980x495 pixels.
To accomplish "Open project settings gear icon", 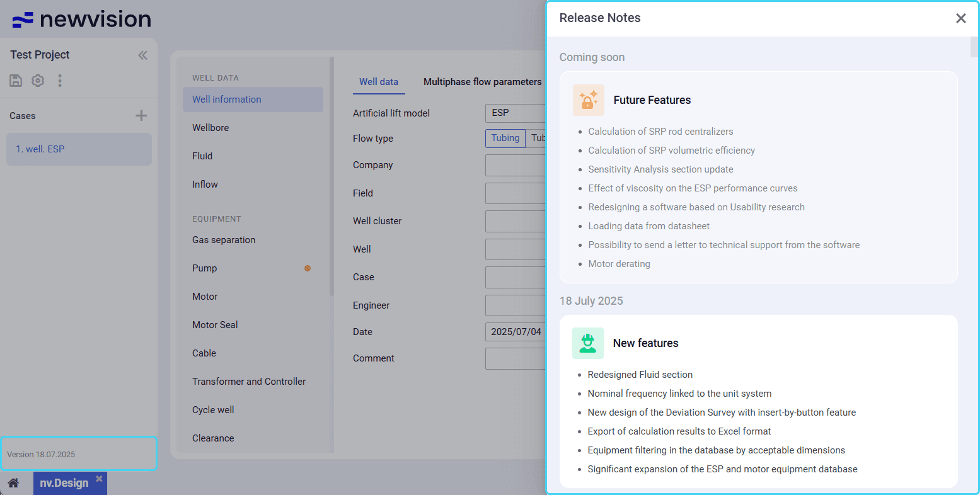I will 38,81.
